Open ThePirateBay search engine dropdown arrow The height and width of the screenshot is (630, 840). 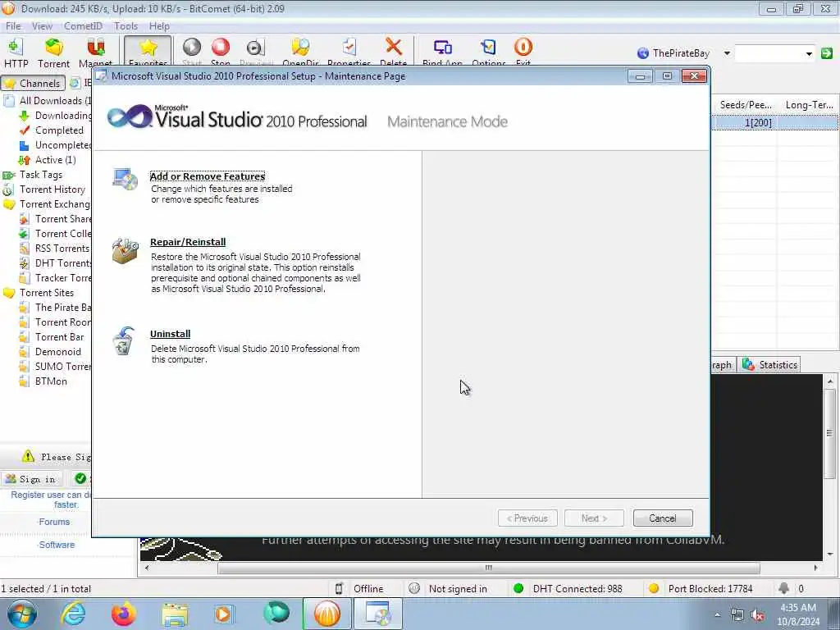727,53
